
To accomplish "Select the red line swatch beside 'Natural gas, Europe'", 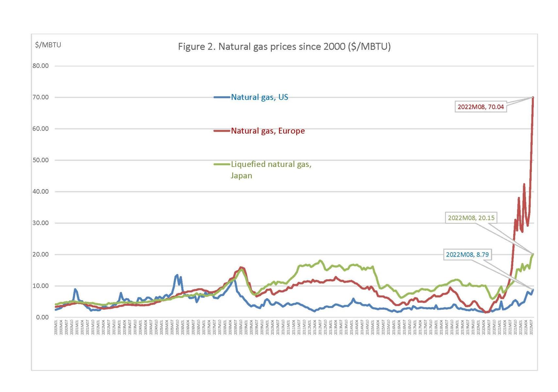I will (x=222, y=131).
